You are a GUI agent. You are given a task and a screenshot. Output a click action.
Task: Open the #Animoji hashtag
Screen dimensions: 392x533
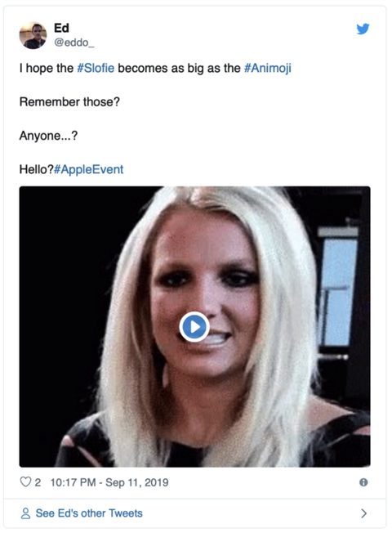[x=268, y=68]
